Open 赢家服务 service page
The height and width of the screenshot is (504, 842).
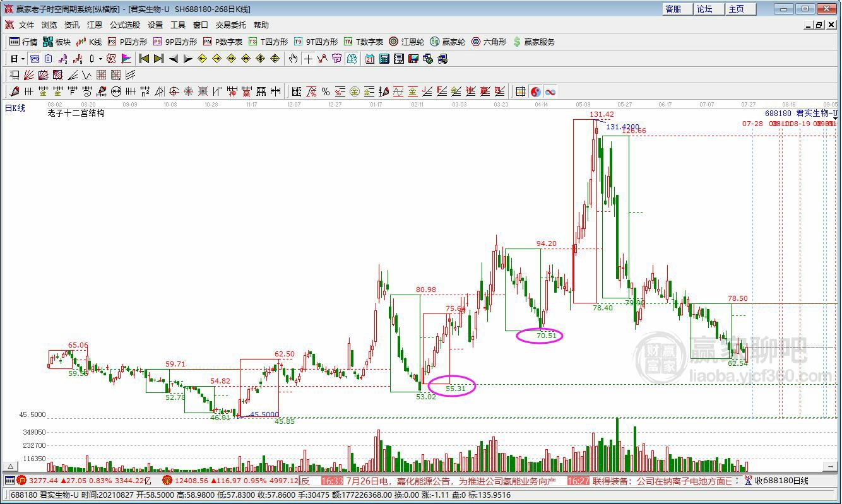pos(534,42)
